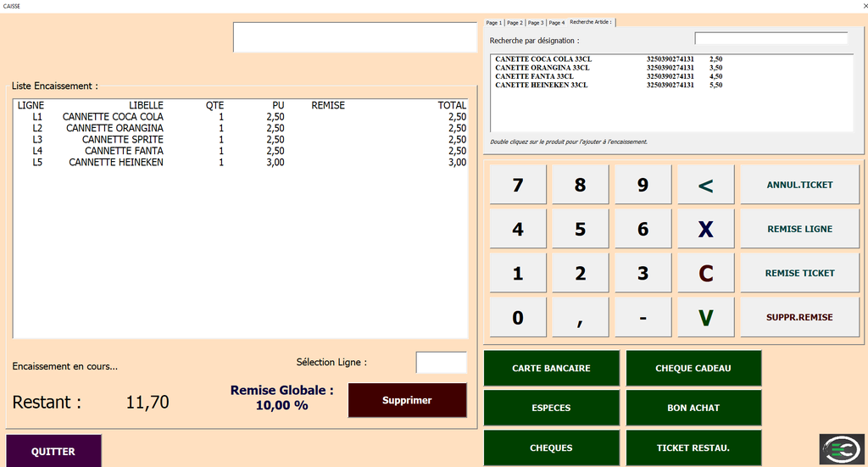Validate with the green 'V' key
Screen dimensions: 868x467
point(706,318)
